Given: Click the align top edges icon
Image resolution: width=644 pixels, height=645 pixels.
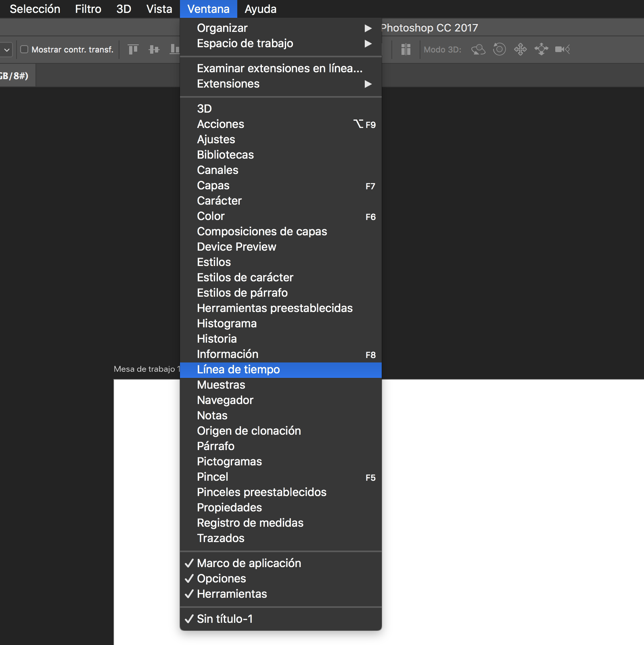Looking at the screenshot, I should pyautogui.click(x=133, y=49).
